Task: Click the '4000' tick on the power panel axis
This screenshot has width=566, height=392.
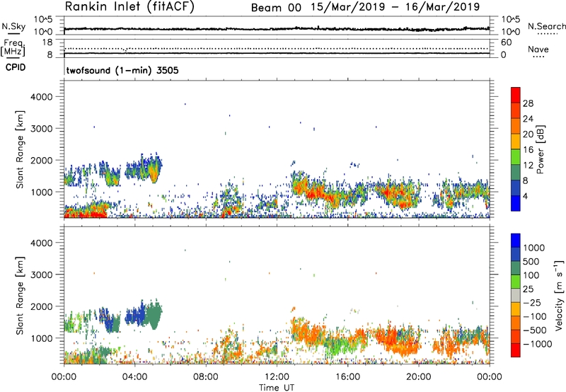Action: (41, 97)
